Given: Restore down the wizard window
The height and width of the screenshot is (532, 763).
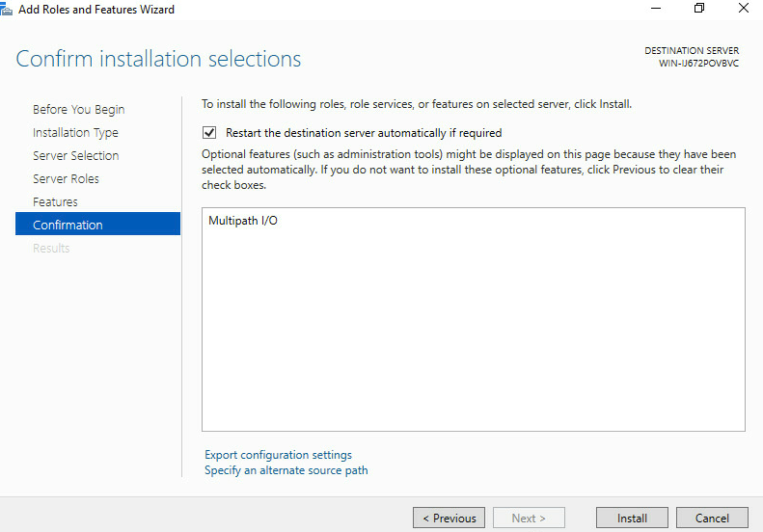Looking at the screenshot, I should click(699, 9).
